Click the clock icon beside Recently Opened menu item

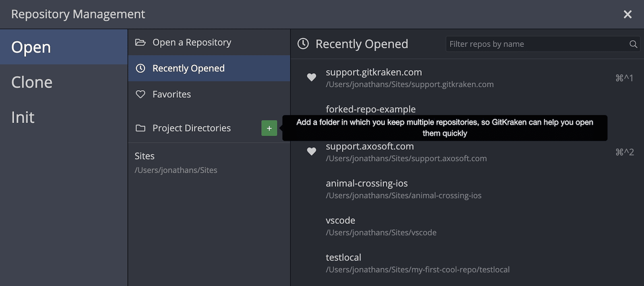coord(140,68)
